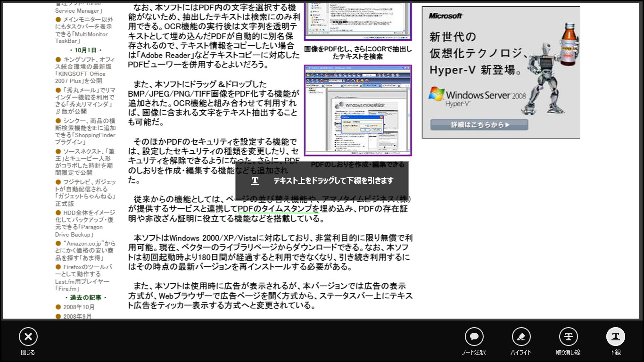
Task: Open the ShoppingFinder プラグイン article link
Action: point(85,132)
